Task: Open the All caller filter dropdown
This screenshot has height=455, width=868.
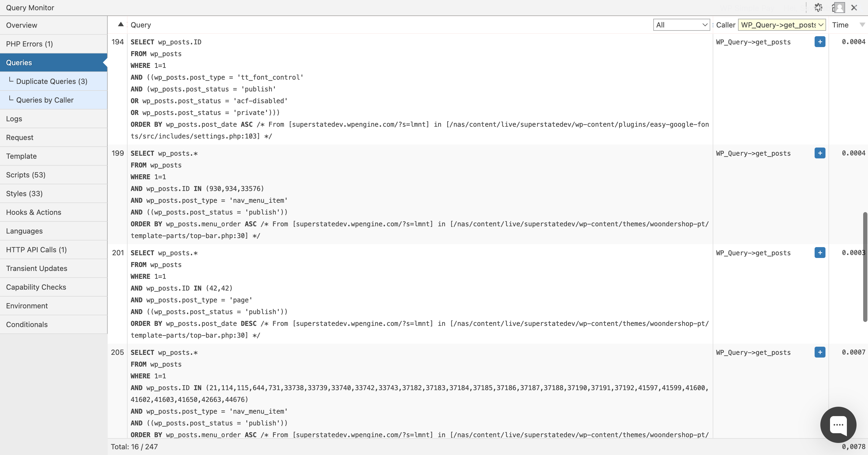Action: click(681, 25)
